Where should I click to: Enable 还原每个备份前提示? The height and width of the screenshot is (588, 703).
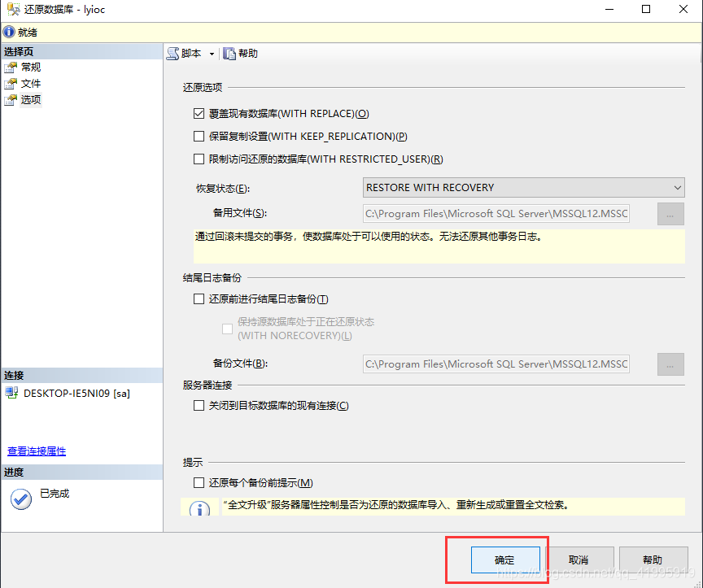(x=199, y=482)
